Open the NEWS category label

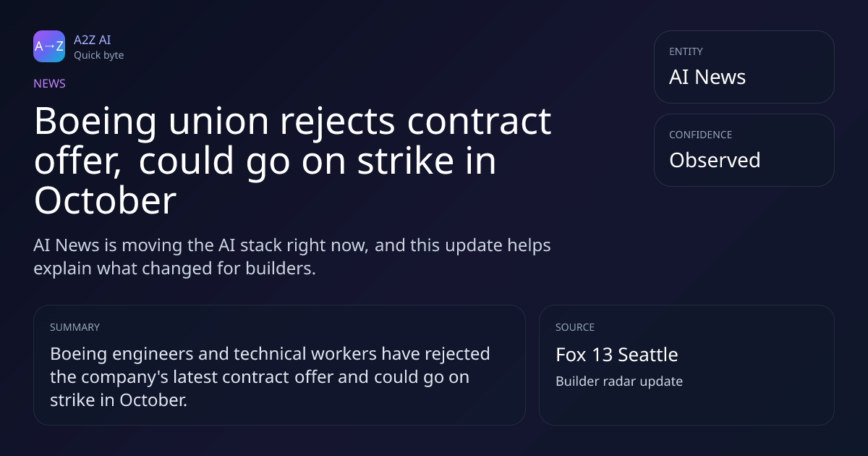click(x=49, y=83)
